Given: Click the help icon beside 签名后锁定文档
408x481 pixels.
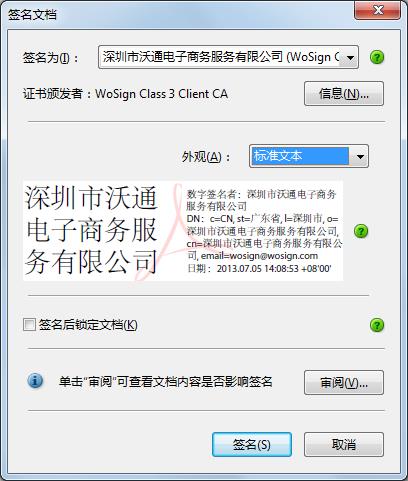Looking at the screenshot, I should 377,325.
